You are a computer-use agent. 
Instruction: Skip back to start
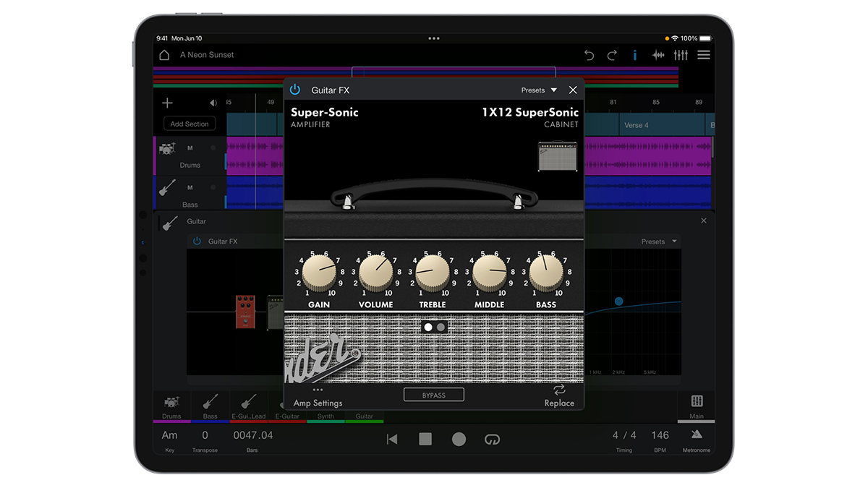click(x=392, y=439)
